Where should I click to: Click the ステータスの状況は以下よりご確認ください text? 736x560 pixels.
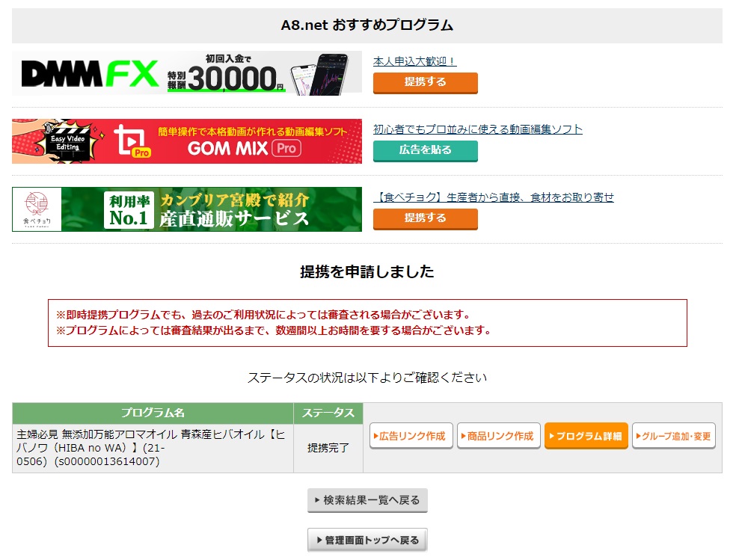(x=367, y=378)
